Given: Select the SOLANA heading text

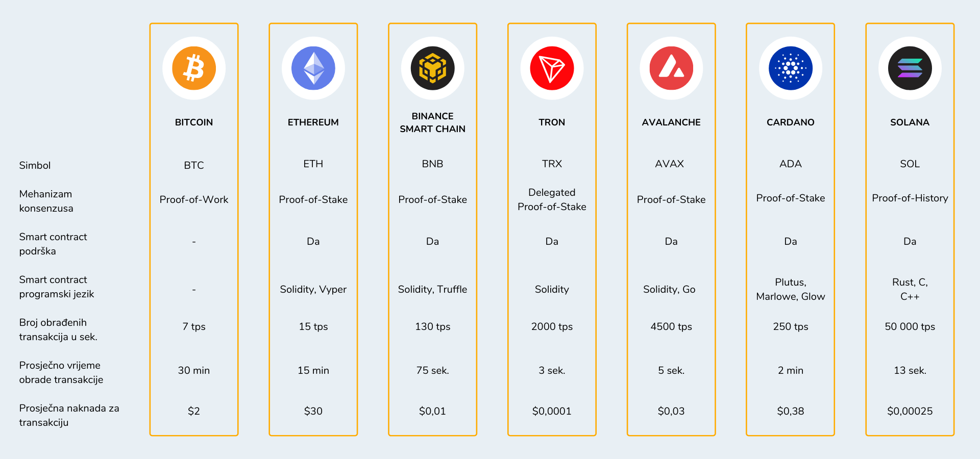Looking at the screenshot, I should click(x=910, y=122).
